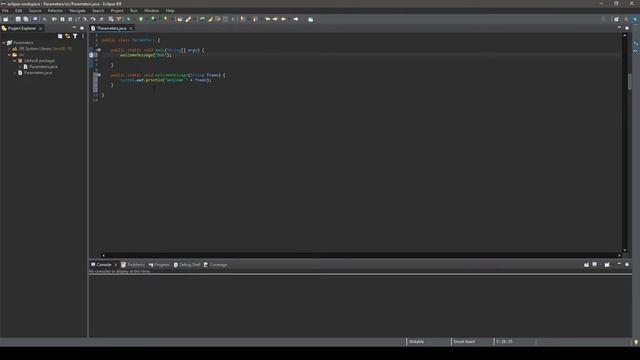Maximize the editor area

tap(627, 28)
